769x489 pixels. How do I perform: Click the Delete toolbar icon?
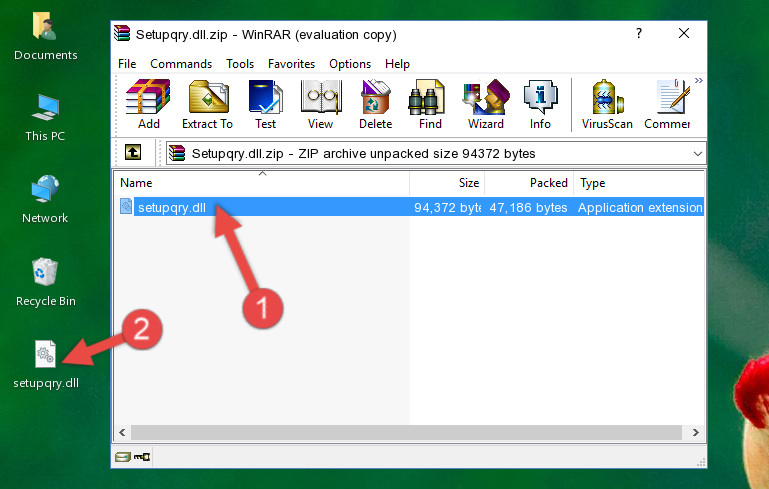pyautogui.click(x=375, y=104)
